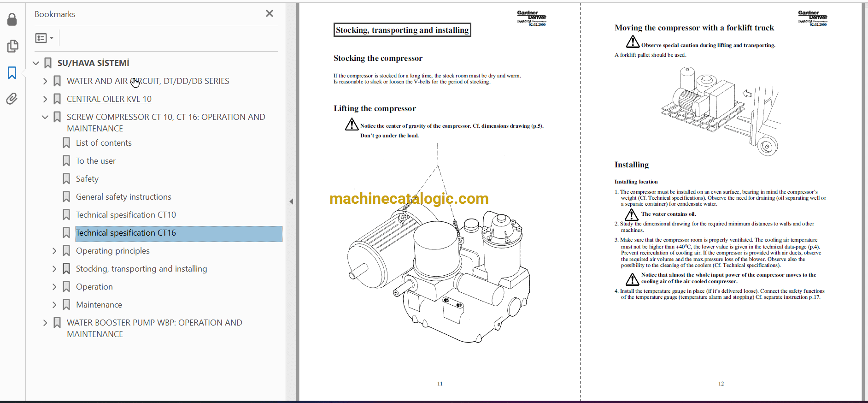Click the lock security icon in sidebar
The image size is (868, 403).
tap(12, 19)
